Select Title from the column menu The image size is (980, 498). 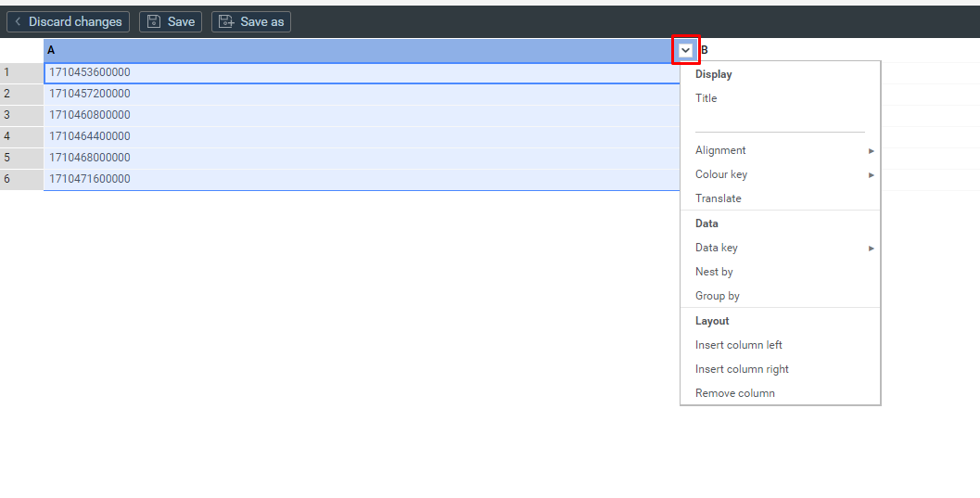point(706,98)
